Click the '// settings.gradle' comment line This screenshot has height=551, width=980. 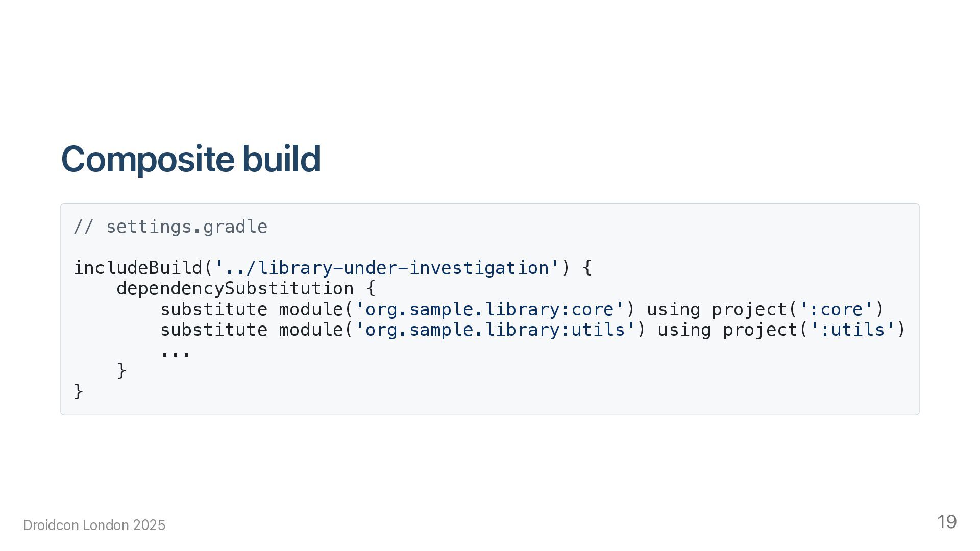pyautogui.click(x=170, y=227)
